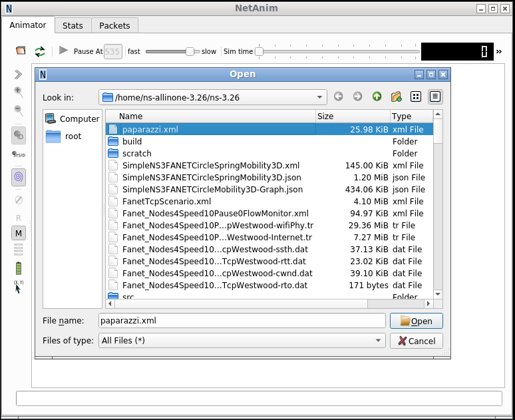Image resolution: width=515 pixels, height=420 pixels.
Task: Sort by the Name column header
Action: [211, 116]
